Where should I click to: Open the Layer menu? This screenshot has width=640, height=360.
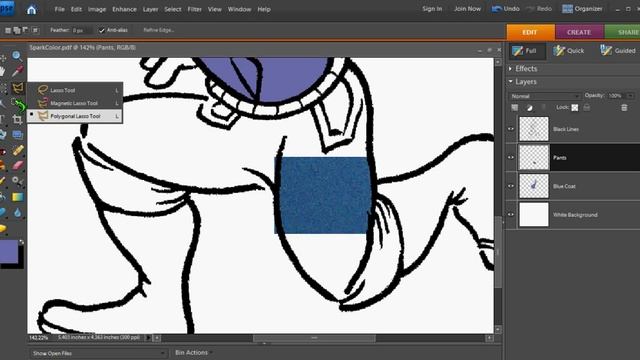click(x=150, y=9)
